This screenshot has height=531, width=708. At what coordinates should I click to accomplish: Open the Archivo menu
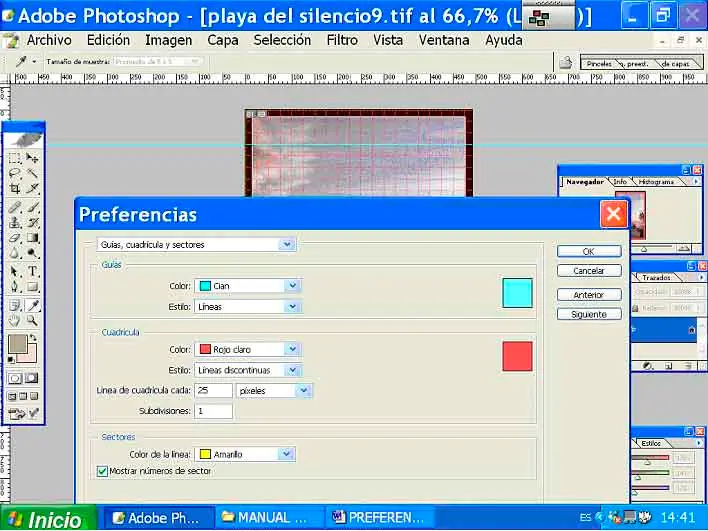pos(49,40)
